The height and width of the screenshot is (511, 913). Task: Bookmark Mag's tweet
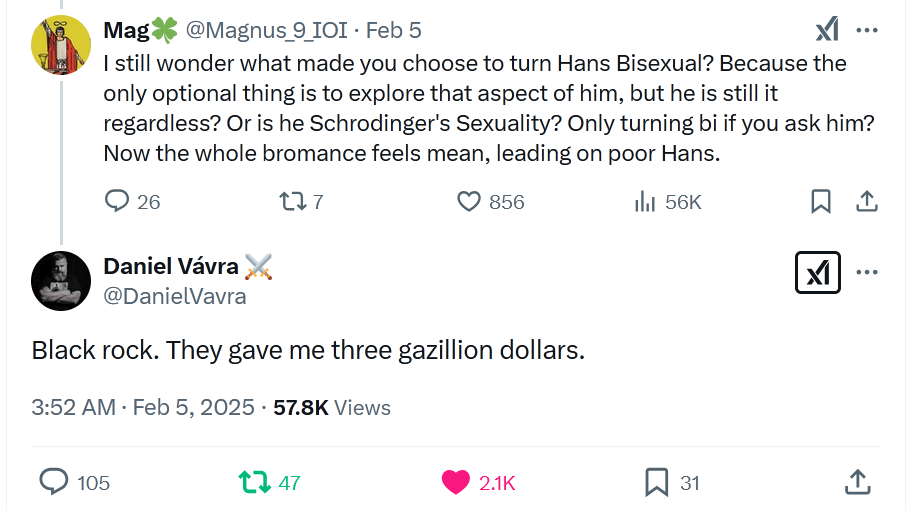click(x=820, y=201)
